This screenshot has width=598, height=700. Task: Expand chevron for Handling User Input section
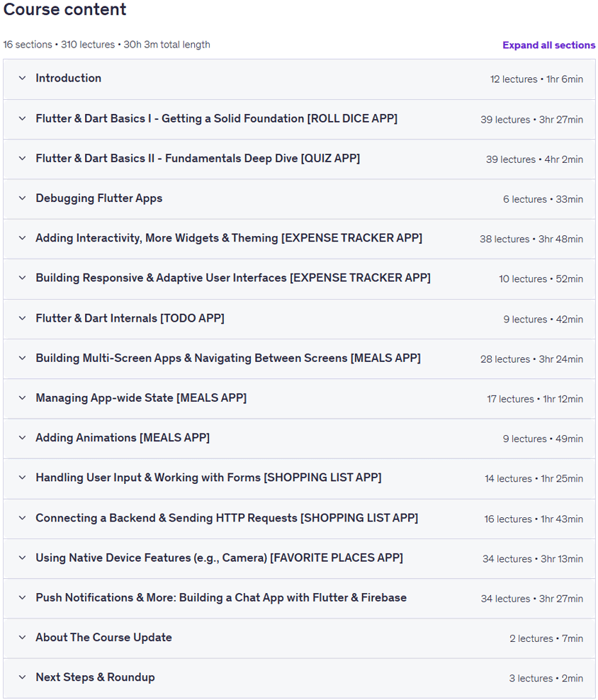point(23,478)
